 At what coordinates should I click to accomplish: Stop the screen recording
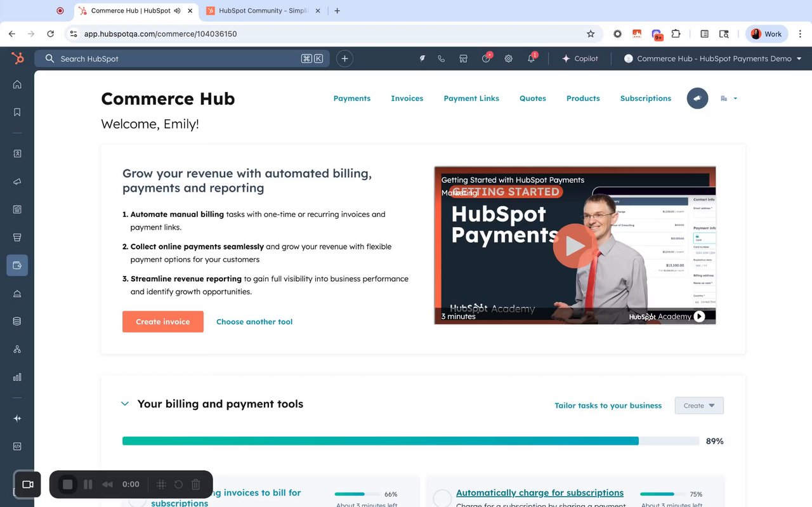68,484
